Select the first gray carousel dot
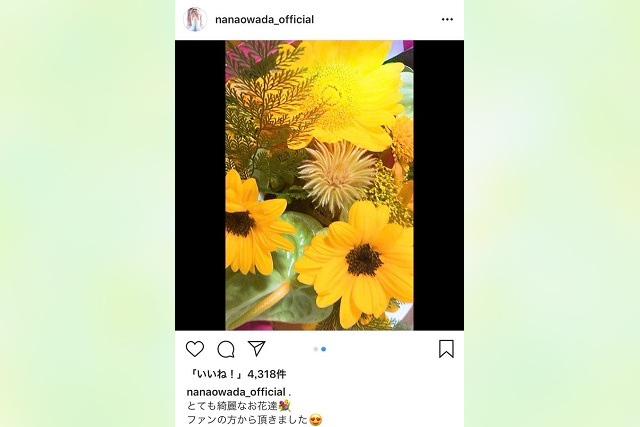Screen dimensions: 640x427 [x=316, y=349]
